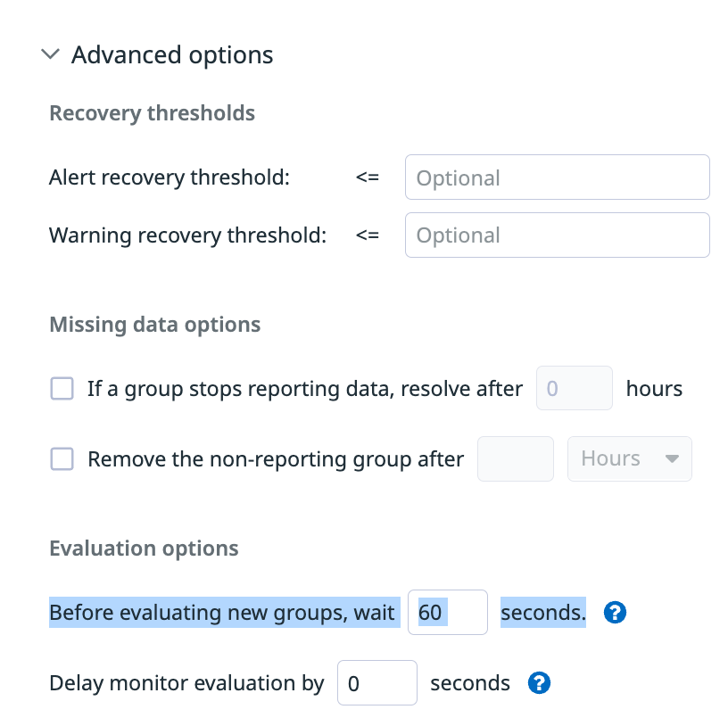Click the Missing data options heading
Image resolution: width=728 pixels, height=726 pixels.
[x=155, y=325]
